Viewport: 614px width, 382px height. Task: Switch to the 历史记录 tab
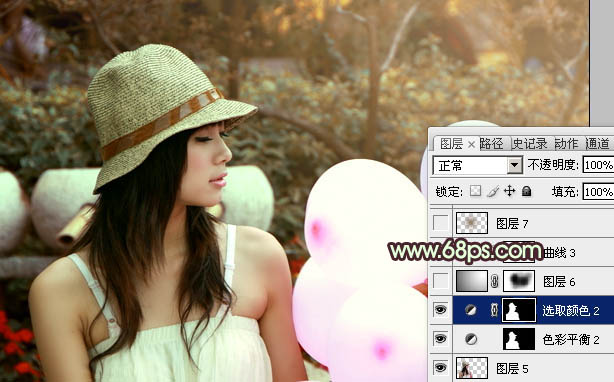click(x=529, y=144)
